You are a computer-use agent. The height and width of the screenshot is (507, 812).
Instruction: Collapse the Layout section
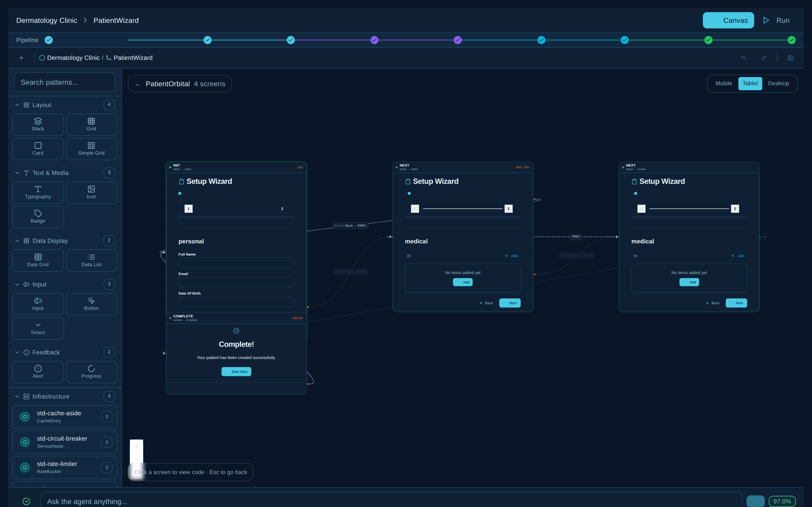(17, 105)
